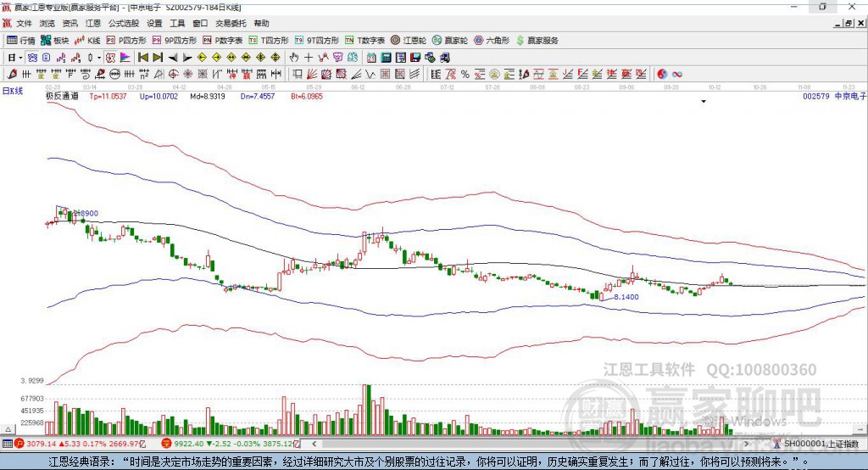Click the small black dropdown triangle above chart

click(x=704, y=102)
